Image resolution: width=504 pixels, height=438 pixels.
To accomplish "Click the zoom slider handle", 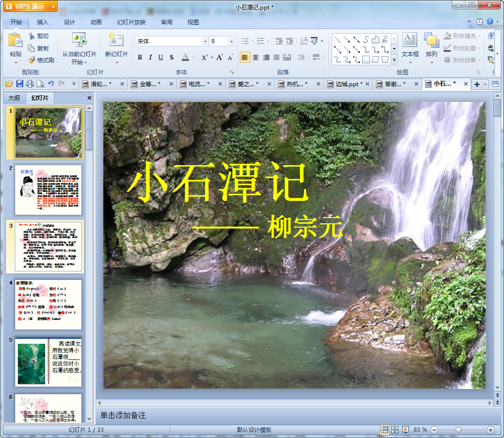I will point(459,429).
